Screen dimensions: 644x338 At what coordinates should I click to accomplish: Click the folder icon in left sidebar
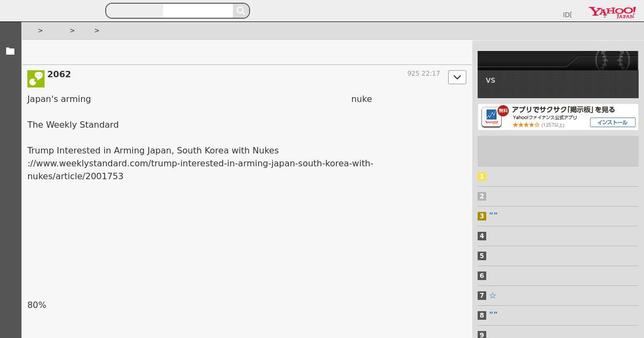pyautogui.click(x=10, y=51)
